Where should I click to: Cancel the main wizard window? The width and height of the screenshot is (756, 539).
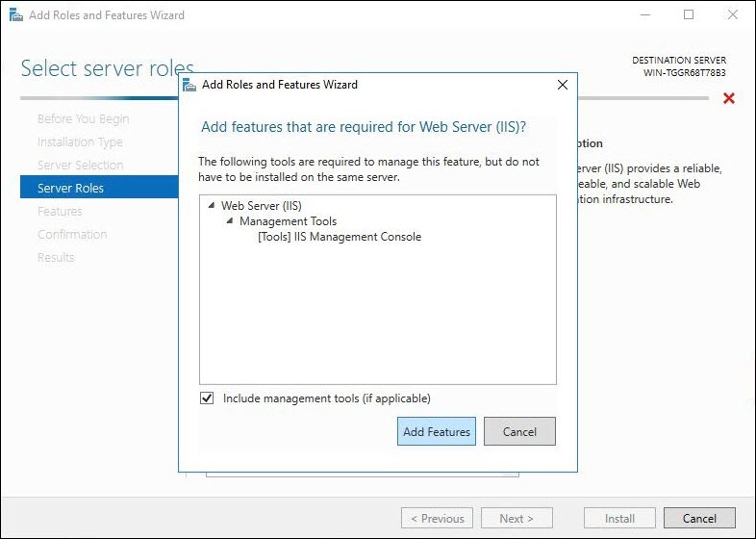[x=699, y=518]
